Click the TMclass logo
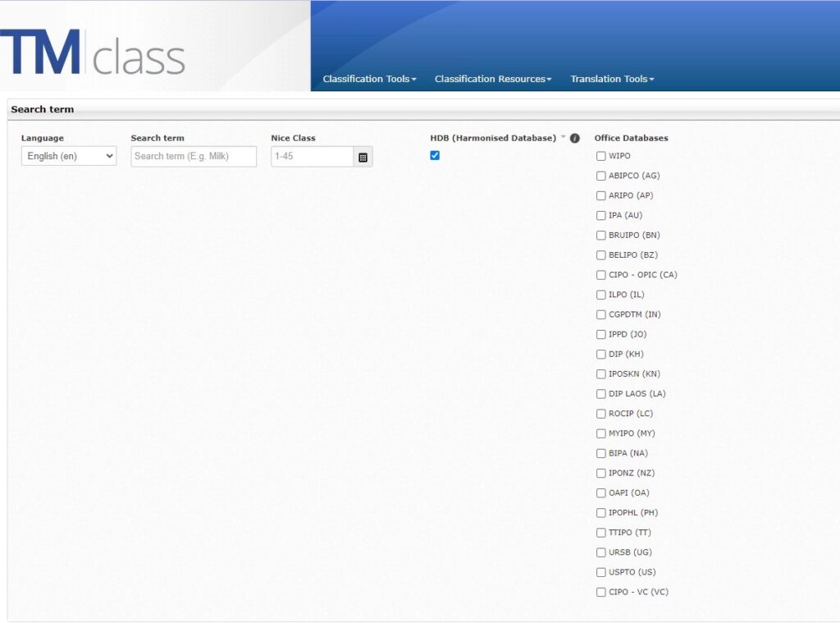This screenshot has width=840, height=623. [x=92, y=52]
